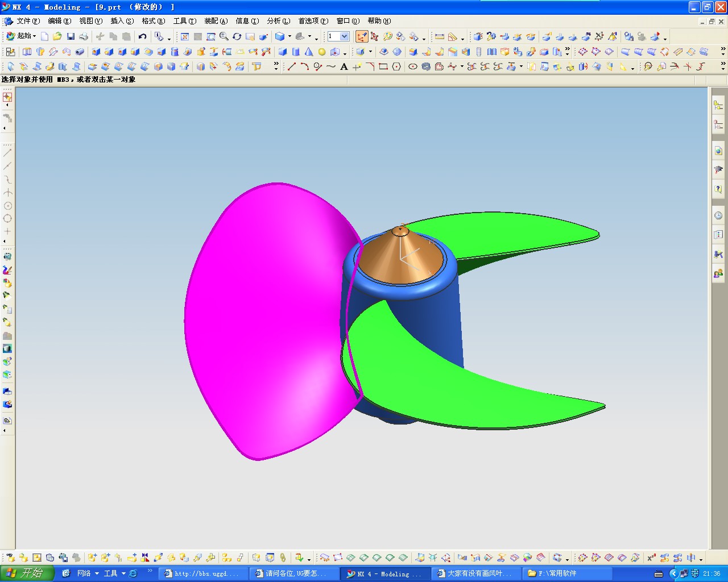Choose the Arc curve tool

coord(305,66)
